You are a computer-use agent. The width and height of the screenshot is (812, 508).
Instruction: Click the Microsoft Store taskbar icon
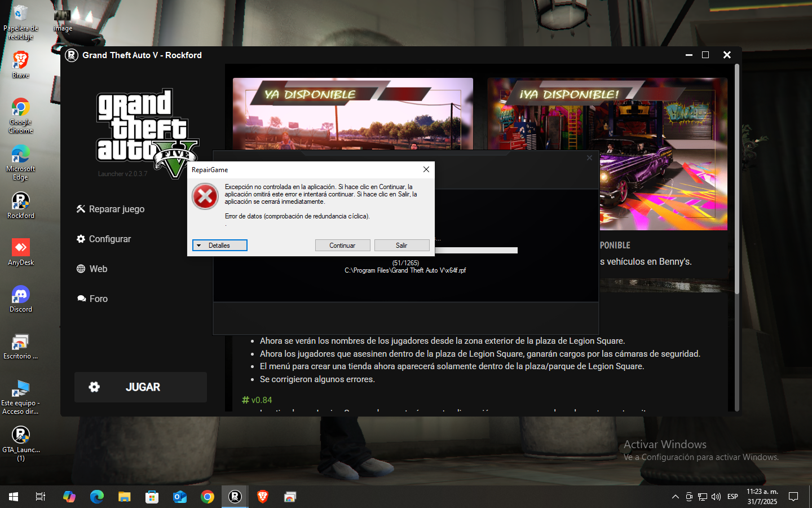(152, 497)
